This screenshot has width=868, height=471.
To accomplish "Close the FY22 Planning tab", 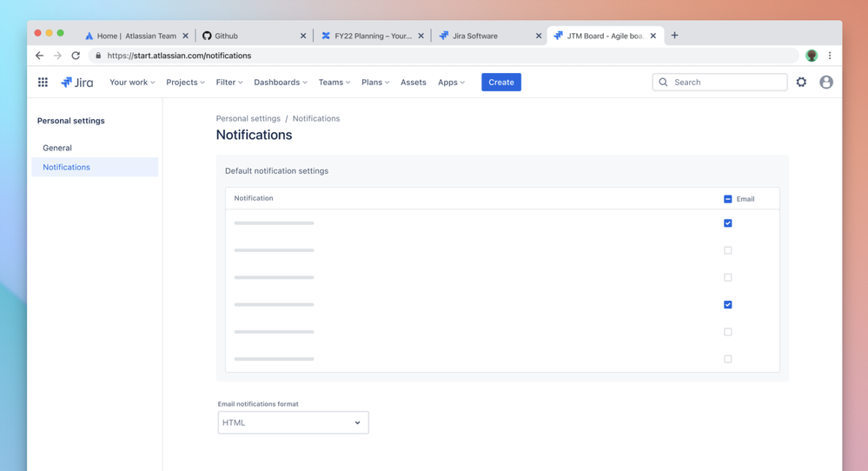I will pos(421,36).
